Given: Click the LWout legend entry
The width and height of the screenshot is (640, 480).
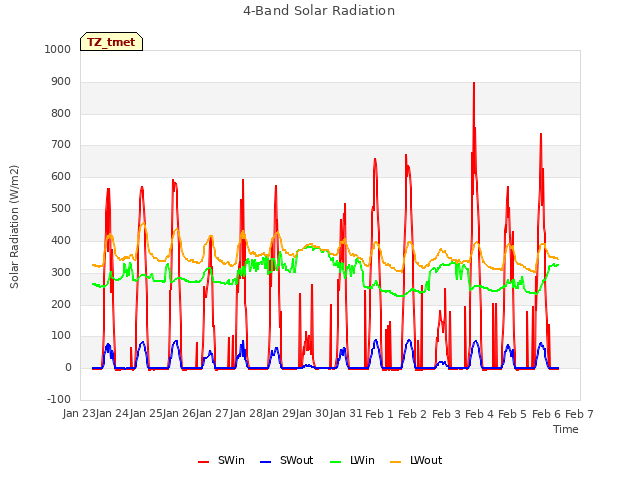Looking at the screenshot, I should [416, 460].
